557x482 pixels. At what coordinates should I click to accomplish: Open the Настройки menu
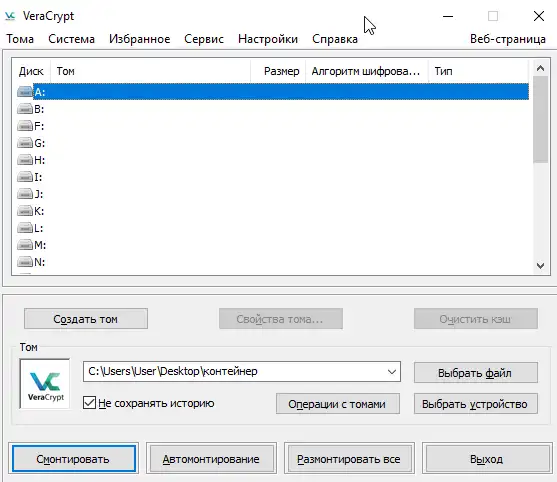[268, 39]
